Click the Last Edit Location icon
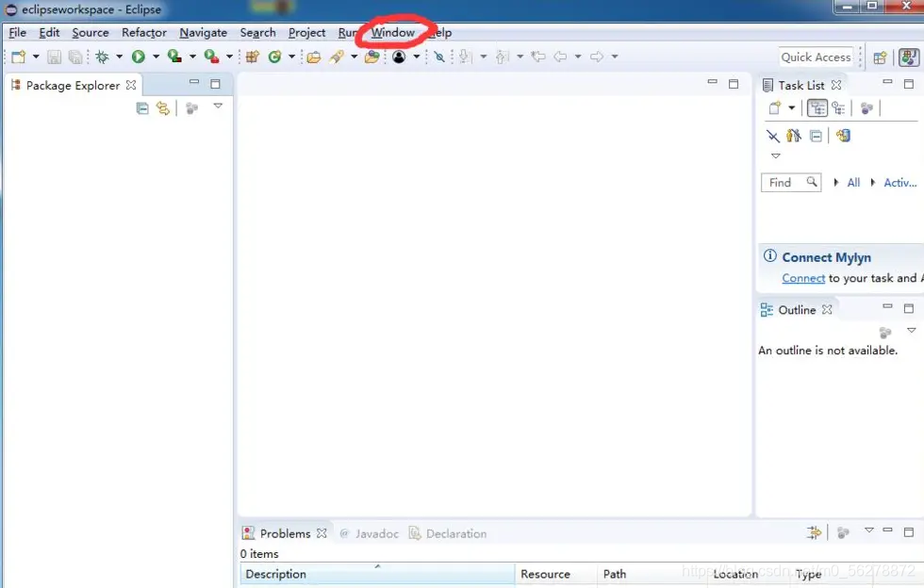 [538, 57]
